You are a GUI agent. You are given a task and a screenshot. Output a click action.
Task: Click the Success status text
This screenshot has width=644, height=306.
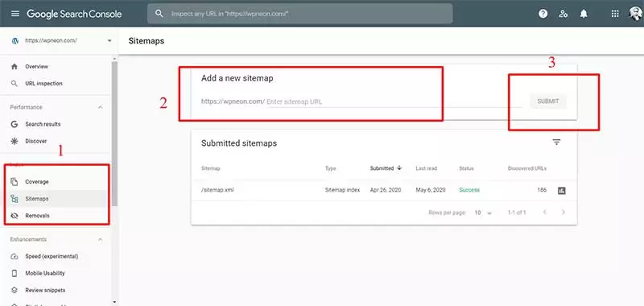pos(469,190)
